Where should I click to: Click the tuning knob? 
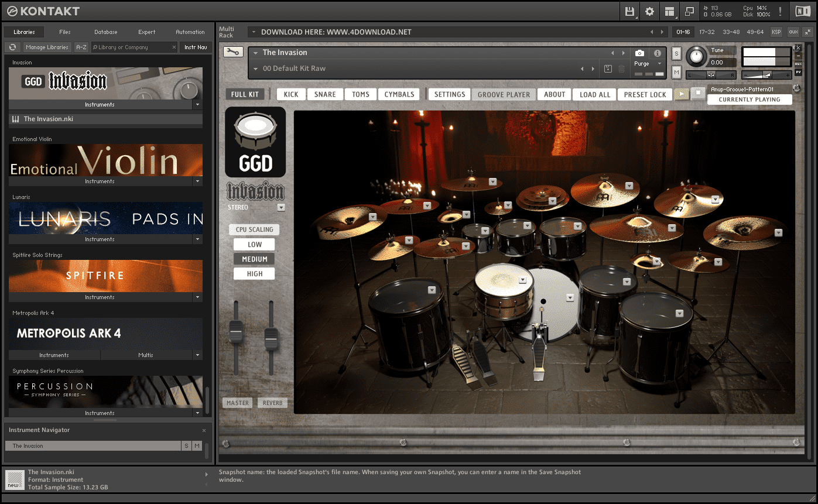[x=696, y=56]
